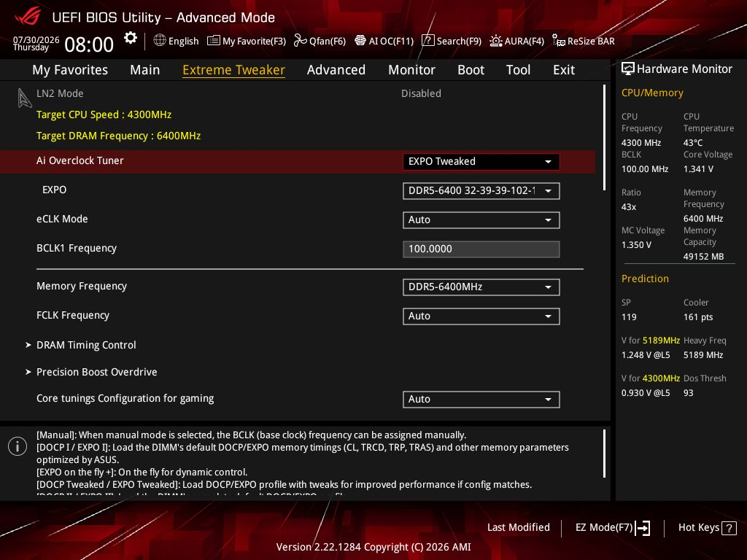
Task: Open the EXPO profile dropdown
Action: tap(481, 191)
